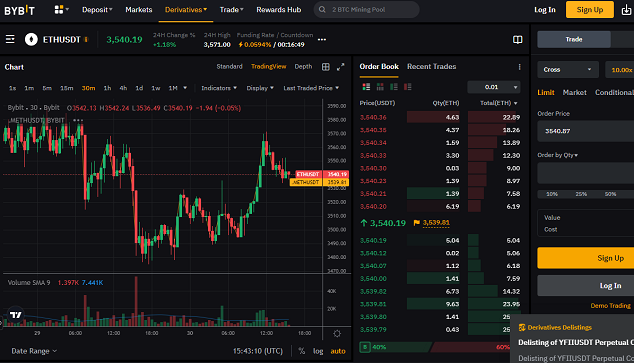Open the 0.01 price grouping dropdown

point(494,87)
